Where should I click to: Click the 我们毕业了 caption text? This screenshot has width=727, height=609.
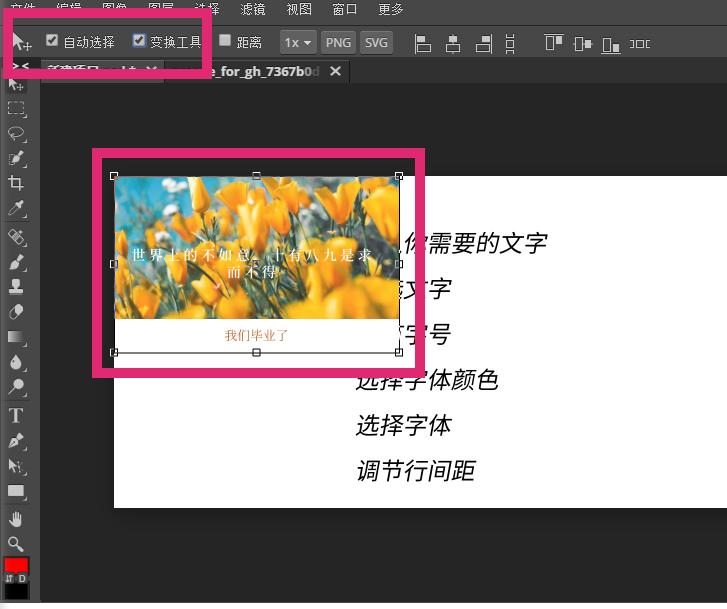click(x=256, y=335)
